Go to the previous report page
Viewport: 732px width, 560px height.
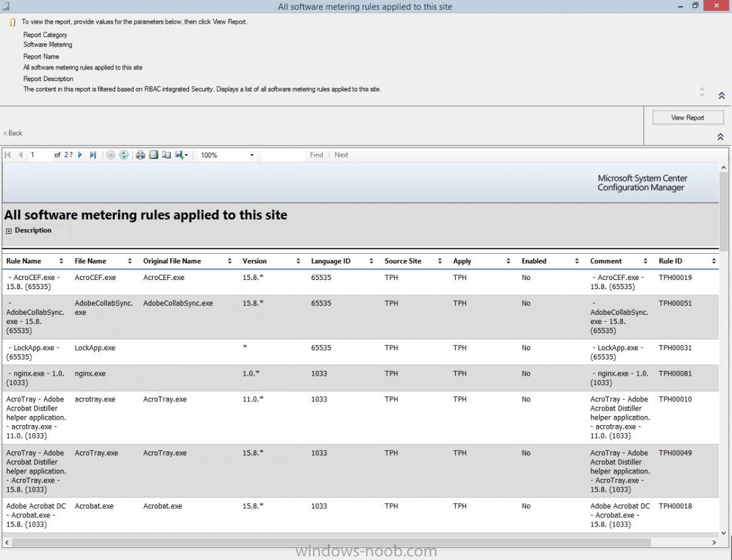(x=20, y=155)
